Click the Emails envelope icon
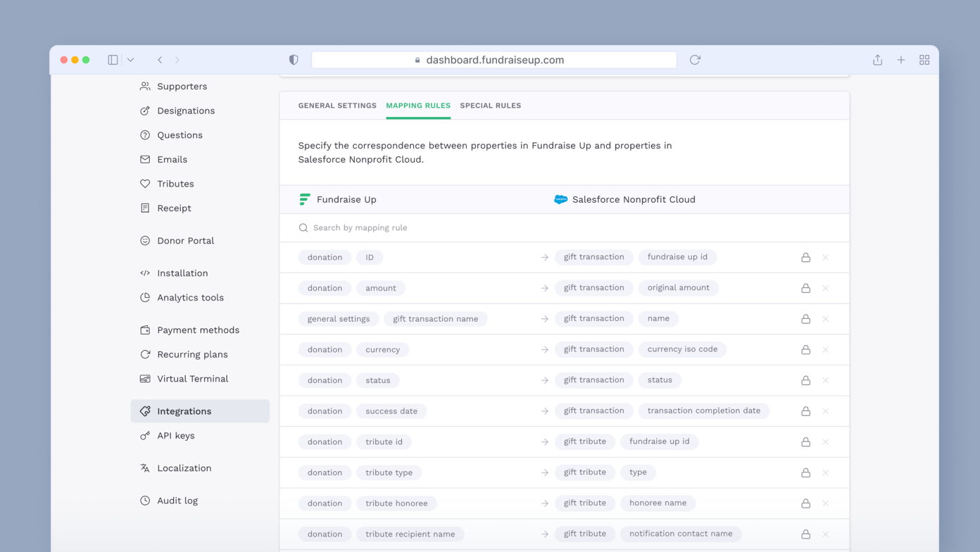The height and width of the screenshot is (552, 980). point(144,159)
